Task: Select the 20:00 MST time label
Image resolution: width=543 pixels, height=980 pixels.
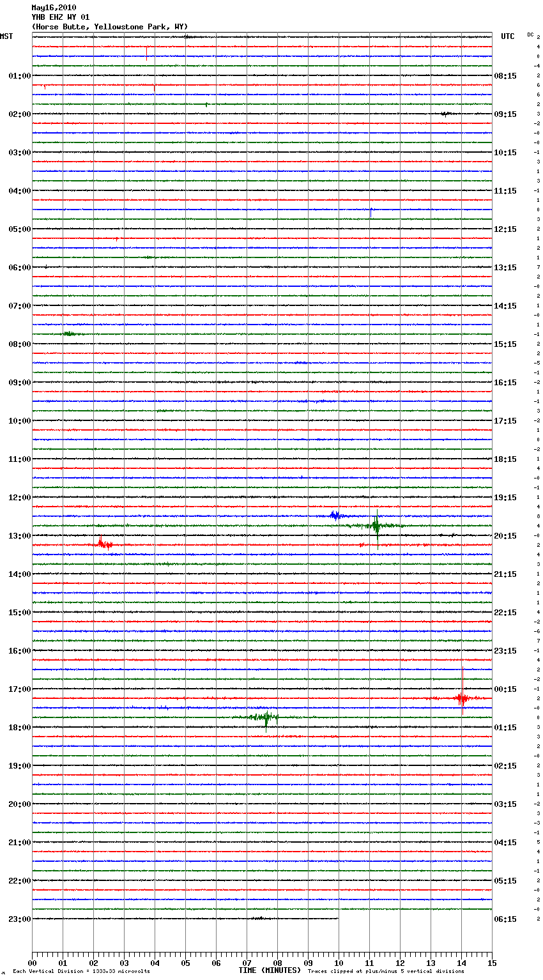Action: click(x=20, y=804)
